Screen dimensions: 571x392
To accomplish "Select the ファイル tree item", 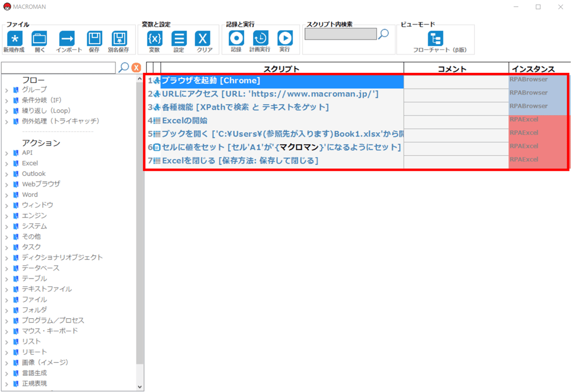I will click(x=34, y=300).
